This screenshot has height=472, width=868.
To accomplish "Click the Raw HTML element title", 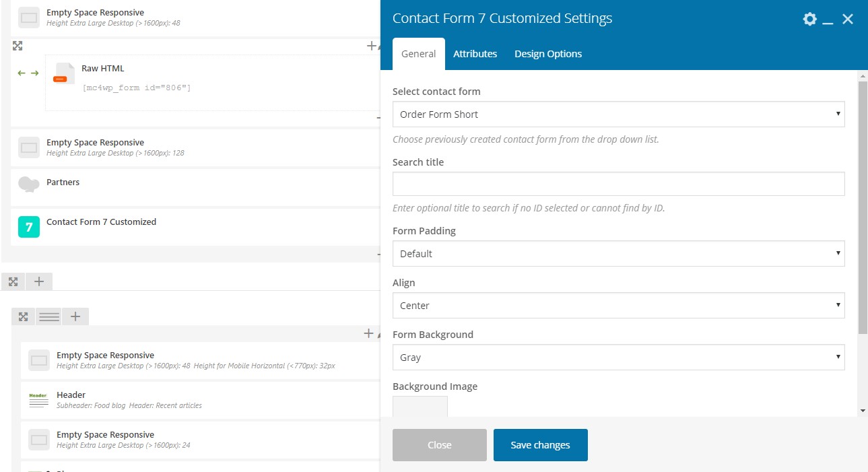I will coord(102,68).
